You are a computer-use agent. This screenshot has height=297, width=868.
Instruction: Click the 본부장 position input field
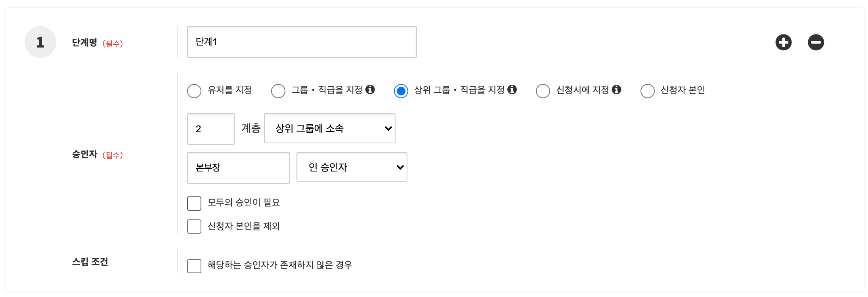(x=238, y=168)
